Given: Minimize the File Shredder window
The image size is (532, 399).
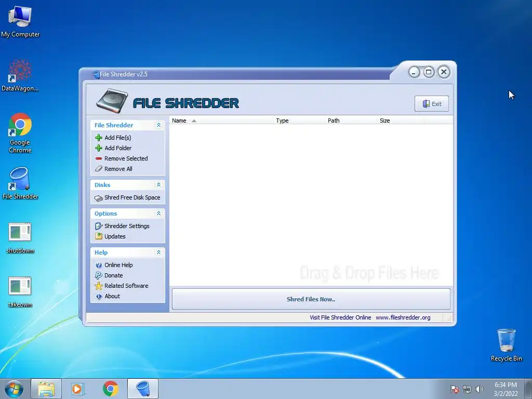Looking at the screenshot, I should point(414,72).
